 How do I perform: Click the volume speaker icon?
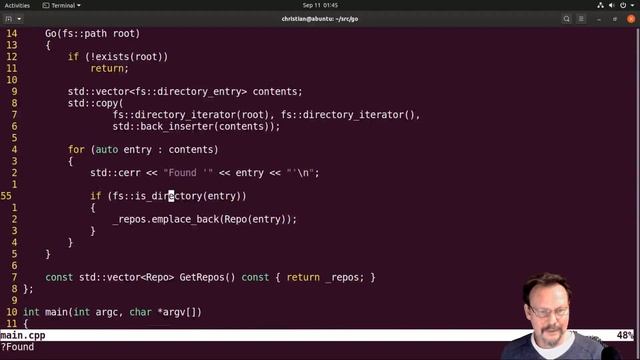pyautogui.click(x=611, y=5)
